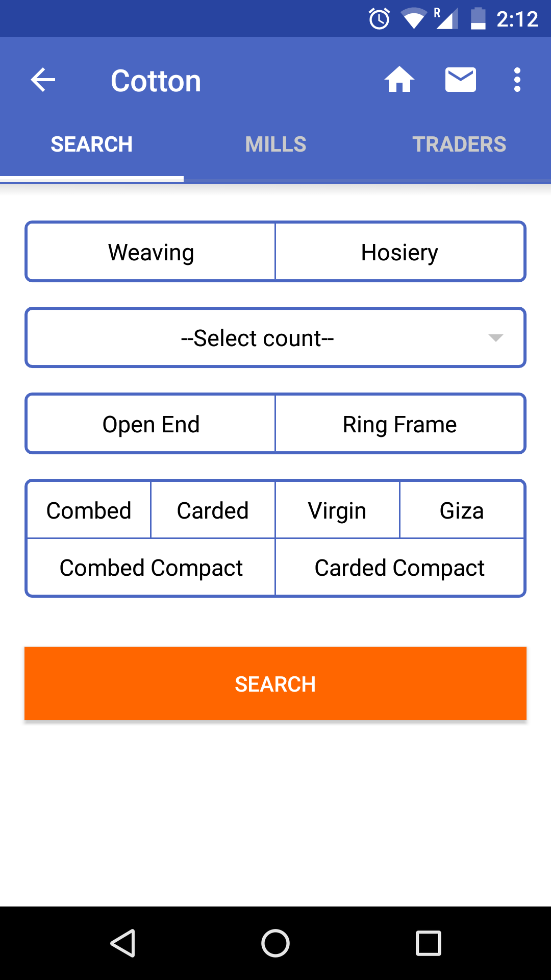Pick the Giza cotton option
This screenshot has height=980, width=551.
point(462,510)
